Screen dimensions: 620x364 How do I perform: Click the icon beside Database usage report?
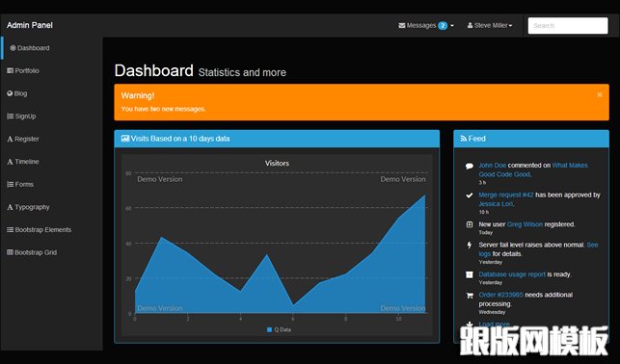470,274
